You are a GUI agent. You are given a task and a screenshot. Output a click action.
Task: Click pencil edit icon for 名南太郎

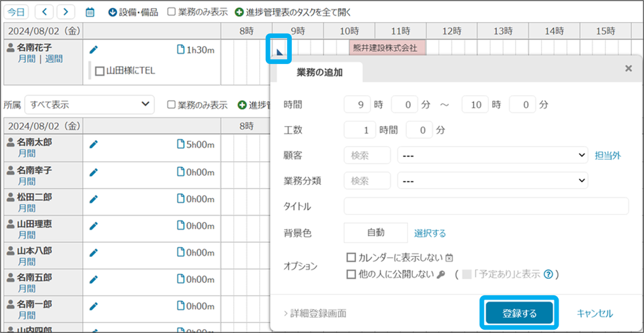(94, 143)
